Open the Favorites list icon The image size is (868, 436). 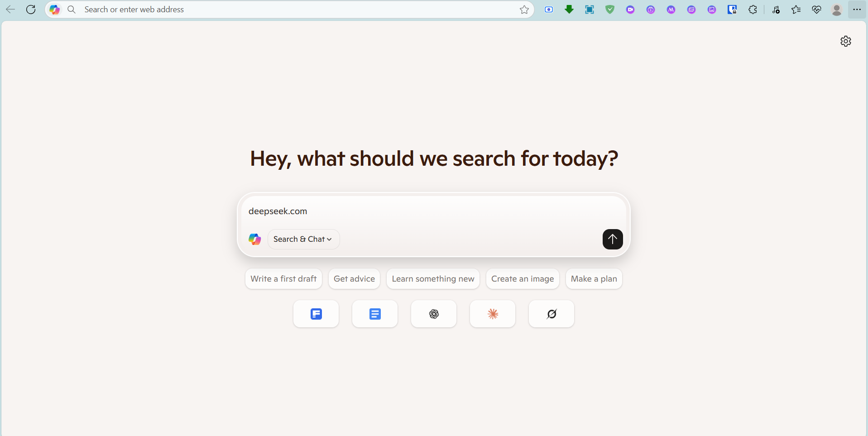(796, 10)
